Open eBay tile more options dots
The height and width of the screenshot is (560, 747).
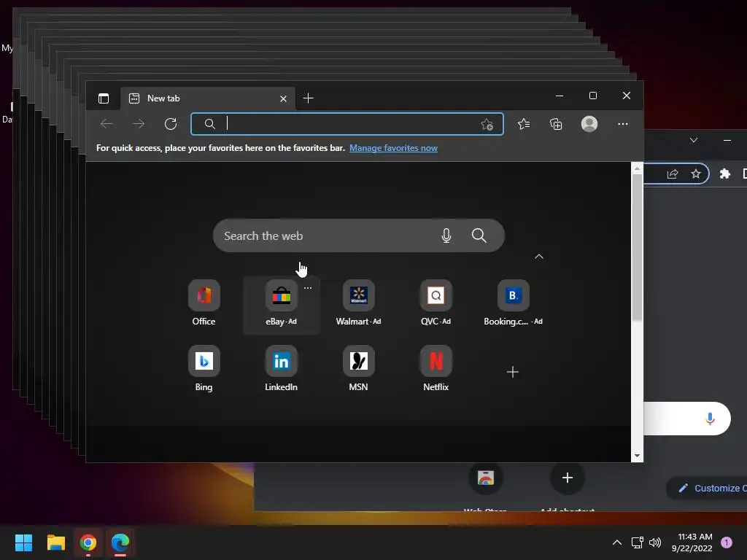[308, 288]
